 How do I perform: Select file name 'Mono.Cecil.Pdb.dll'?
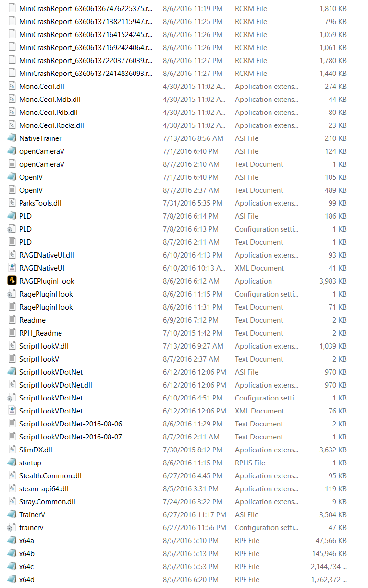coord(49,113)
